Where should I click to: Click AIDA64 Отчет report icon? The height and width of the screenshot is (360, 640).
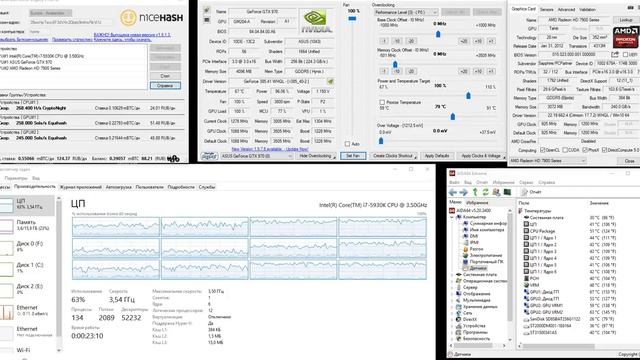click(524, 192)
